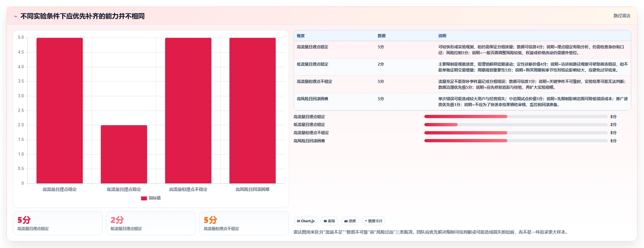644x248 pixels.
Task: Open the Chart.js tag chip
Action: [306, 221]
